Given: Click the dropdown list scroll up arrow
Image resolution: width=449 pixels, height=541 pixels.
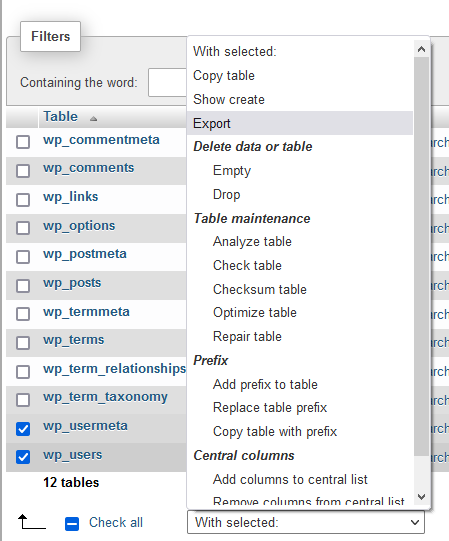Looking at the screenshot, I should pos(421,49).
